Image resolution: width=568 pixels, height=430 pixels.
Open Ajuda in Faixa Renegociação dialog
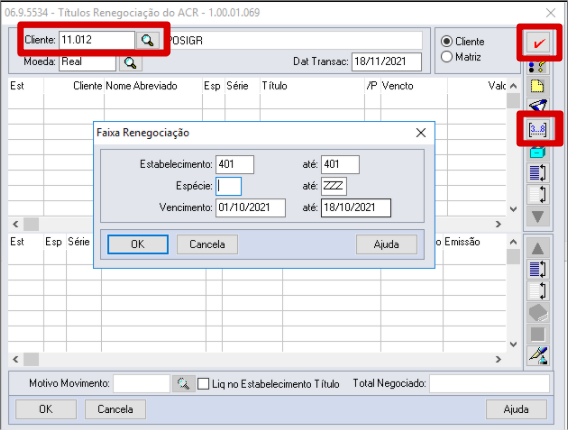tap(386, 244)
